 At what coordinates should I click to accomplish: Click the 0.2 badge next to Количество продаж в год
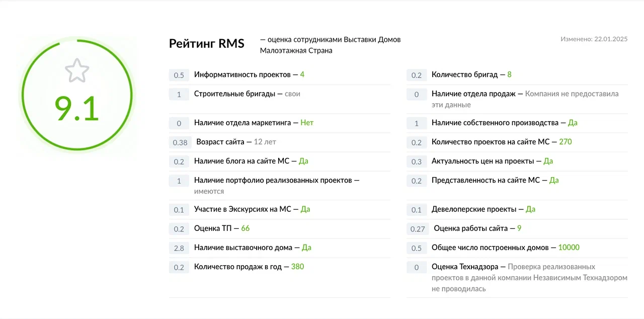[x=179, y=267]
